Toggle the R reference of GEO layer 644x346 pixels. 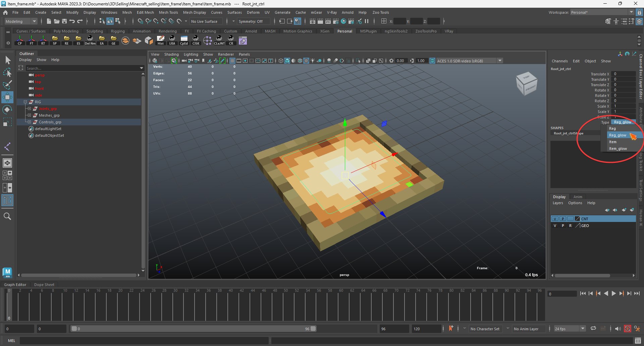click(x=570, y=226)
